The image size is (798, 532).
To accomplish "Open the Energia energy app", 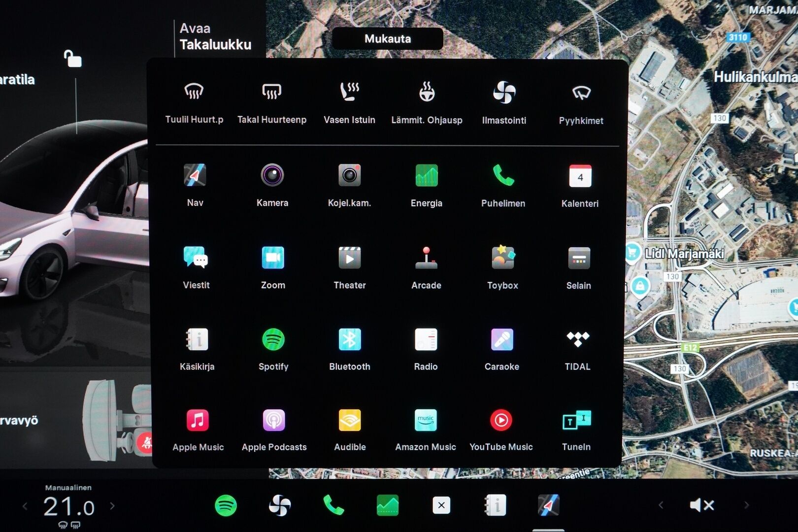I will pos(427,185).
